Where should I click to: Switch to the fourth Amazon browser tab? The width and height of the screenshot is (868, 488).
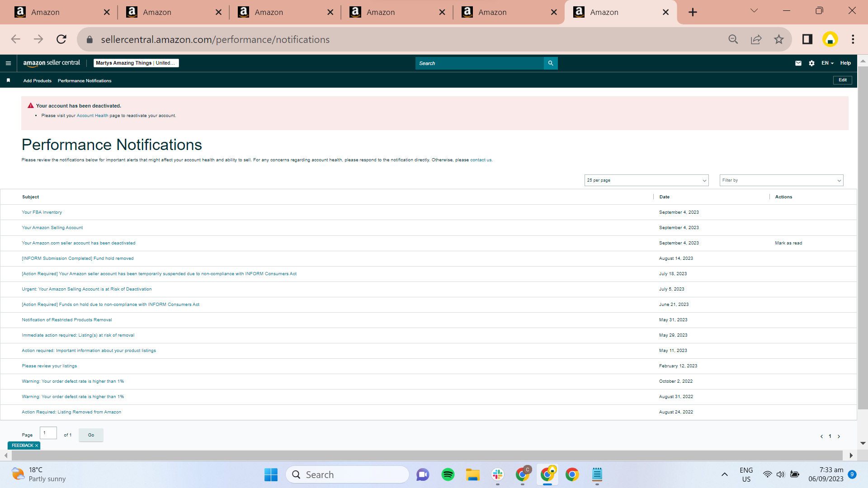pos(396,12)
